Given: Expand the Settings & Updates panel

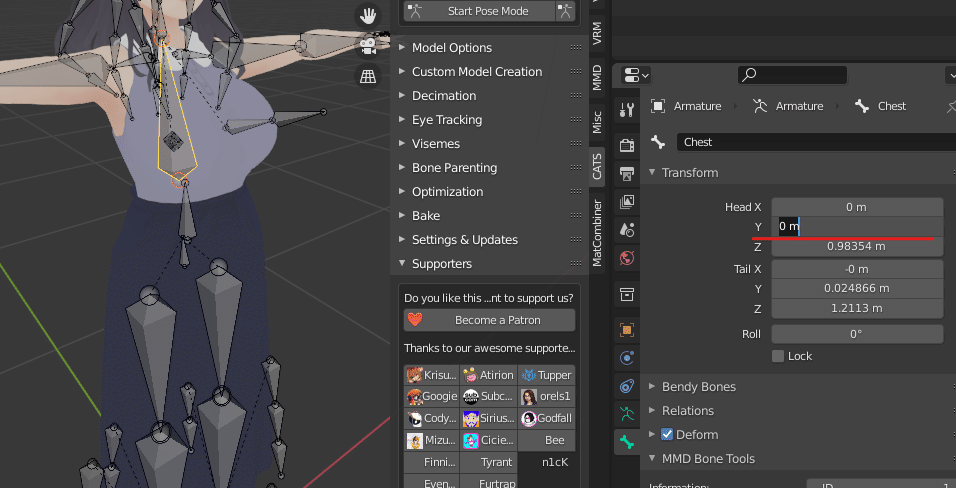Looking at the screenshot, I should pyautogui.click(x=402, y=240).
